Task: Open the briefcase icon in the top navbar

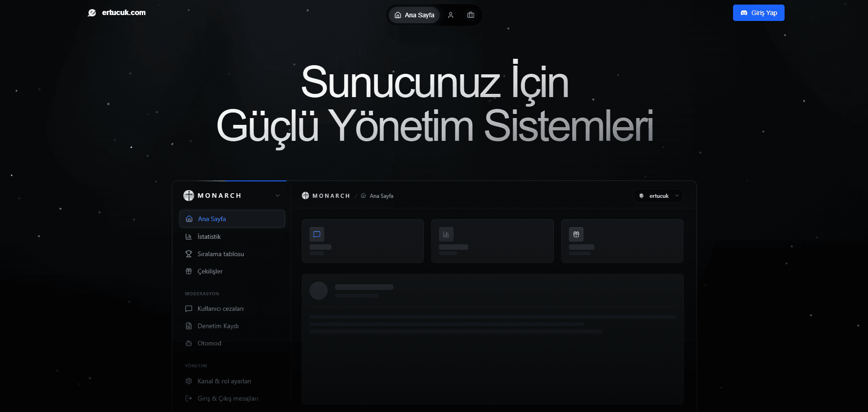Action: (470, 15)
